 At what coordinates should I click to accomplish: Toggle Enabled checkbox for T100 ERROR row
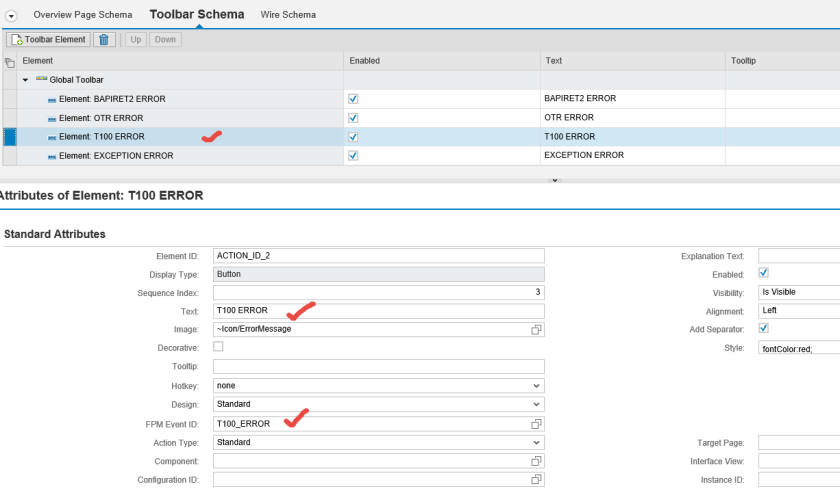click(x=352, y=137)
